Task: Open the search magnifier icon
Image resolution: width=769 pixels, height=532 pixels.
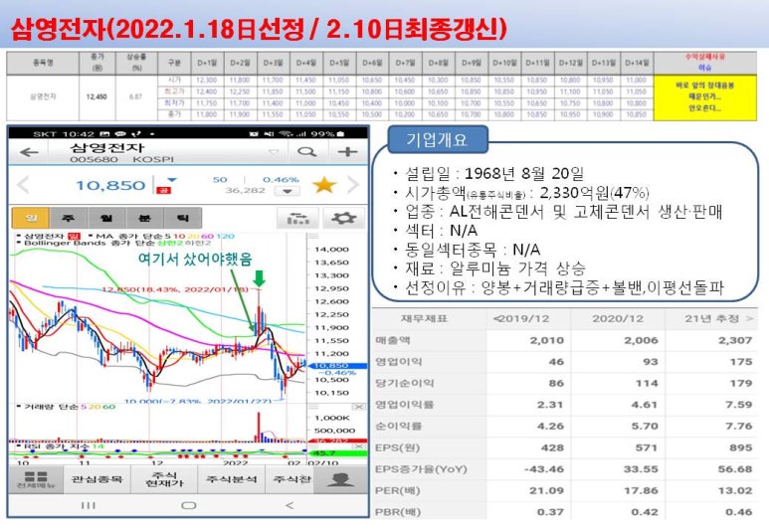Action: tap(307, 152)
